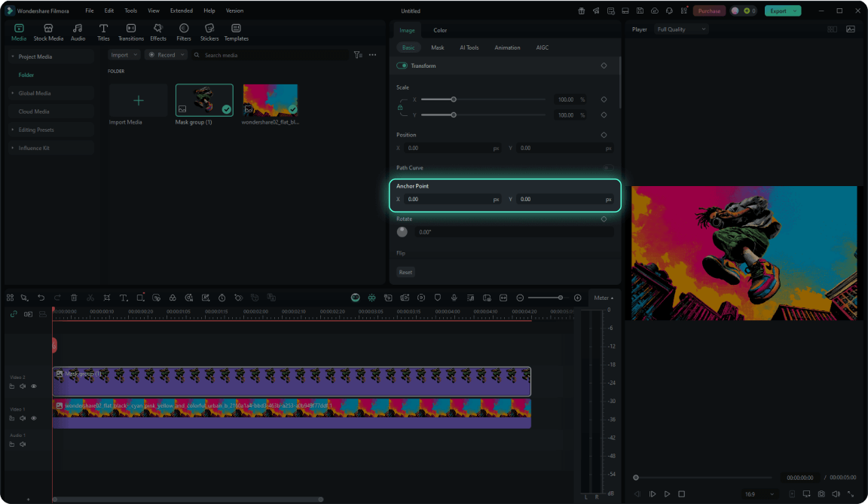
Task: Take a snapshot with the camera icon
Action: pos(821,494)
